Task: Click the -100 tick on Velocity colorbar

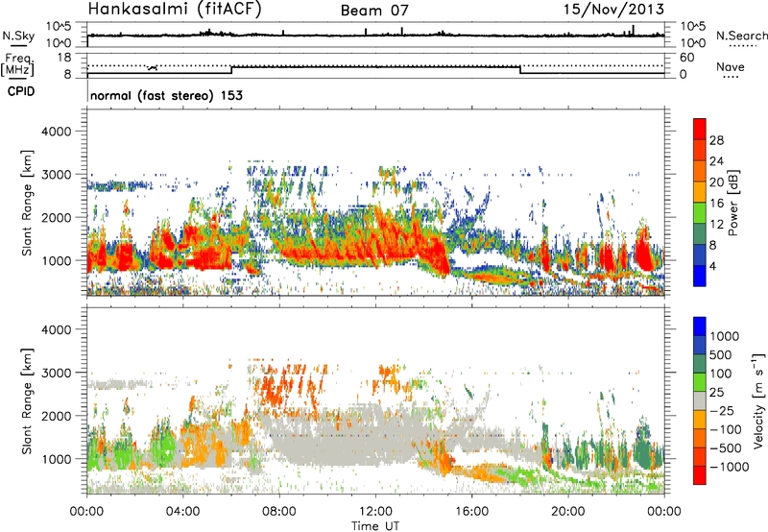Action: tap(726, 429)
